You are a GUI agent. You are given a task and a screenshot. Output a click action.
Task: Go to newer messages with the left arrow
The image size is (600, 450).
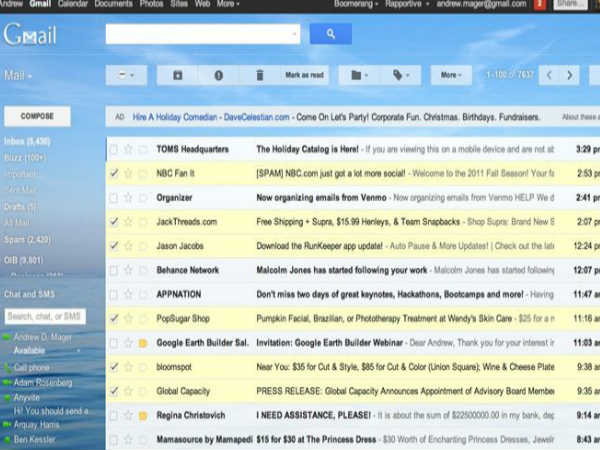(x=549, y=75)
